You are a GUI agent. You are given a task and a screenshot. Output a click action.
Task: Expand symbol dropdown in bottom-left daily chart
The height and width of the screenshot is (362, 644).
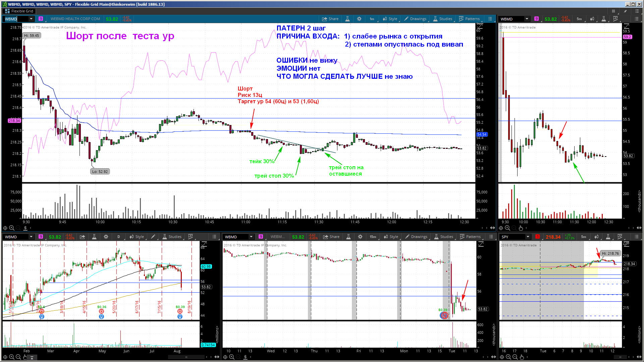[31, 237]
